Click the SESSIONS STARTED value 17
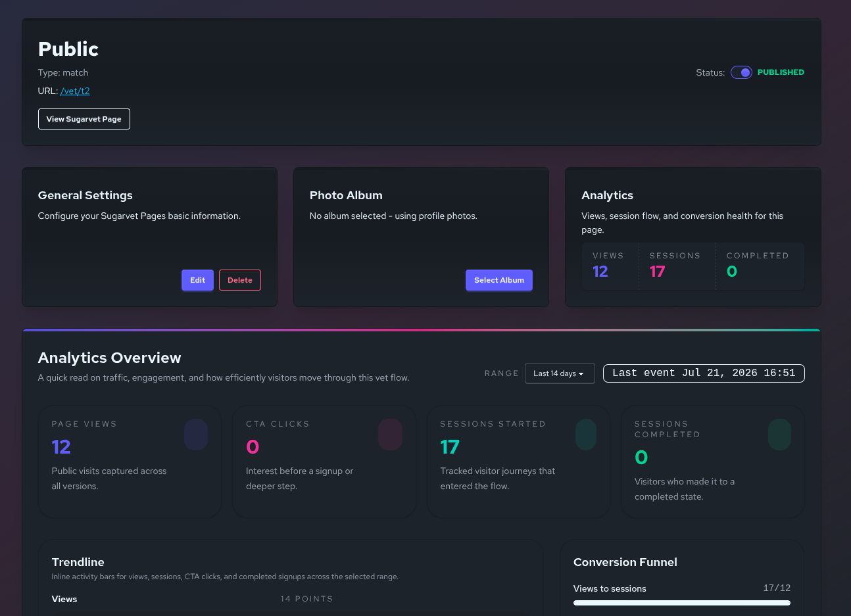Viewport: 851px width, 616px height. [x=450, y=447]
